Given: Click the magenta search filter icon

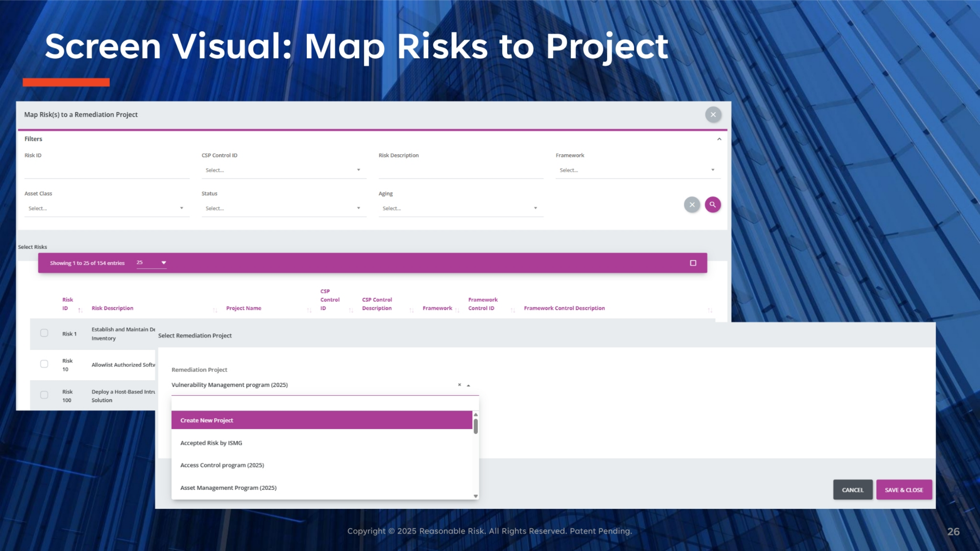Looking at the screenshot, I should tap(713, 204).
